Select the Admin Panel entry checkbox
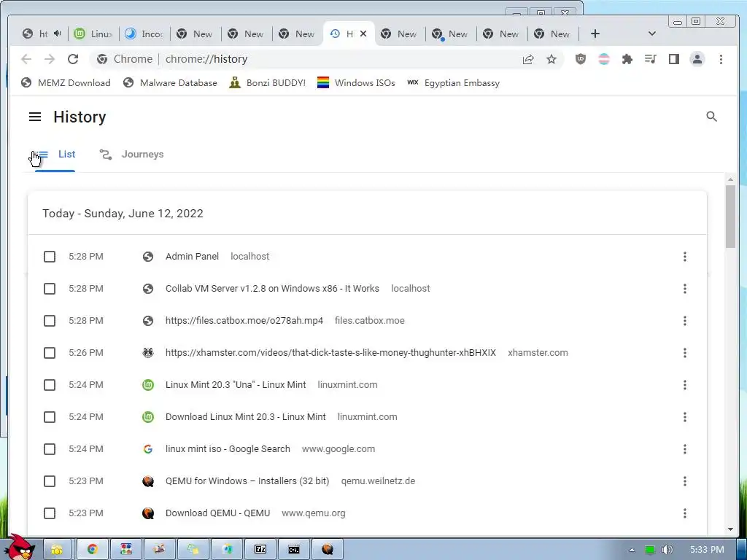This screenshot has height=560, width=747. pyautogui.click(x=50, y=257)
